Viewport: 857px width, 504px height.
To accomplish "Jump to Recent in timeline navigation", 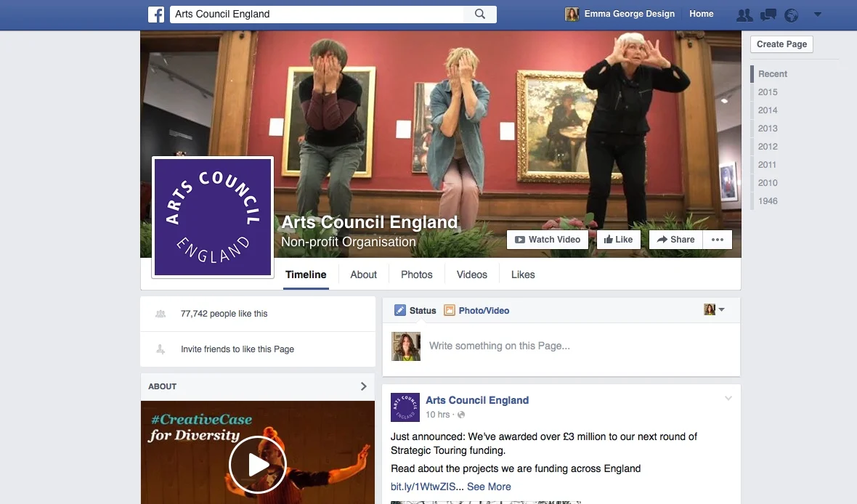I will pos(772,74).
